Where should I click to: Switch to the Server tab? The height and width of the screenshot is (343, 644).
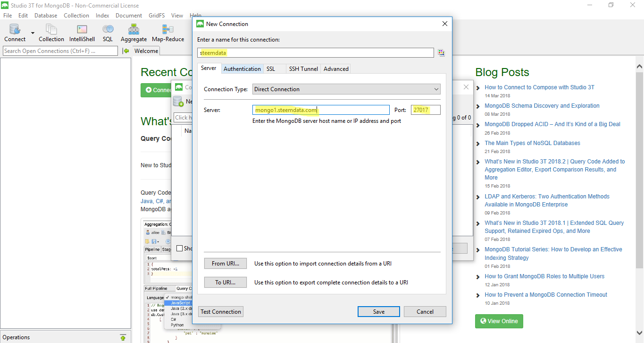tap(209, 68)
